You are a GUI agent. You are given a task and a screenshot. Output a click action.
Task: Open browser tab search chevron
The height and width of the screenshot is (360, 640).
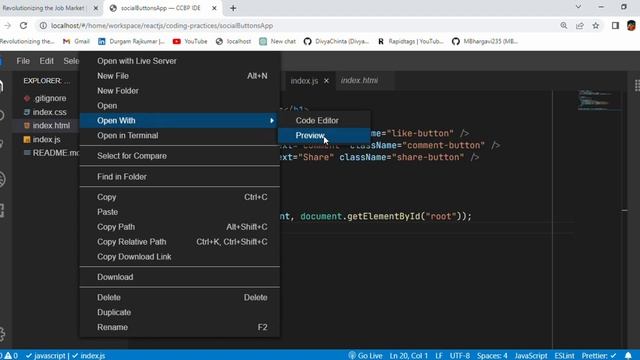pyautogui.click(x=578, y=7)
